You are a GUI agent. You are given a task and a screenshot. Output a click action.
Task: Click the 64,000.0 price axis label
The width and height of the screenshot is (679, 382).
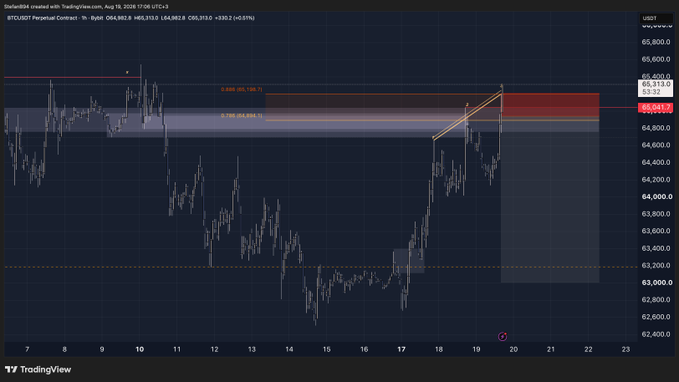(x=656, y=197)
